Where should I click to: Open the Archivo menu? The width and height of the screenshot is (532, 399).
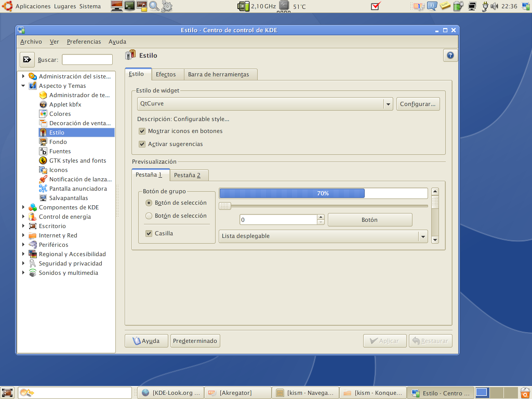(x=31, y=42)
